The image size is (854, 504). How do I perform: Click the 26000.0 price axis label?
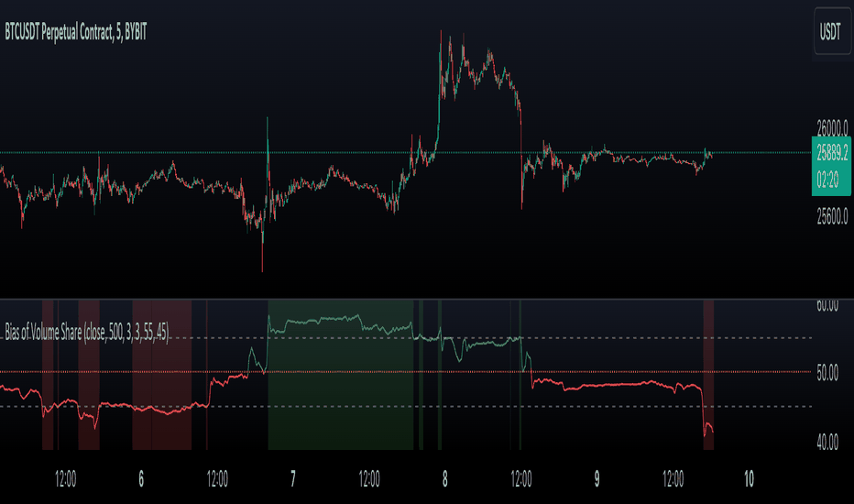(x=832, y=128)
